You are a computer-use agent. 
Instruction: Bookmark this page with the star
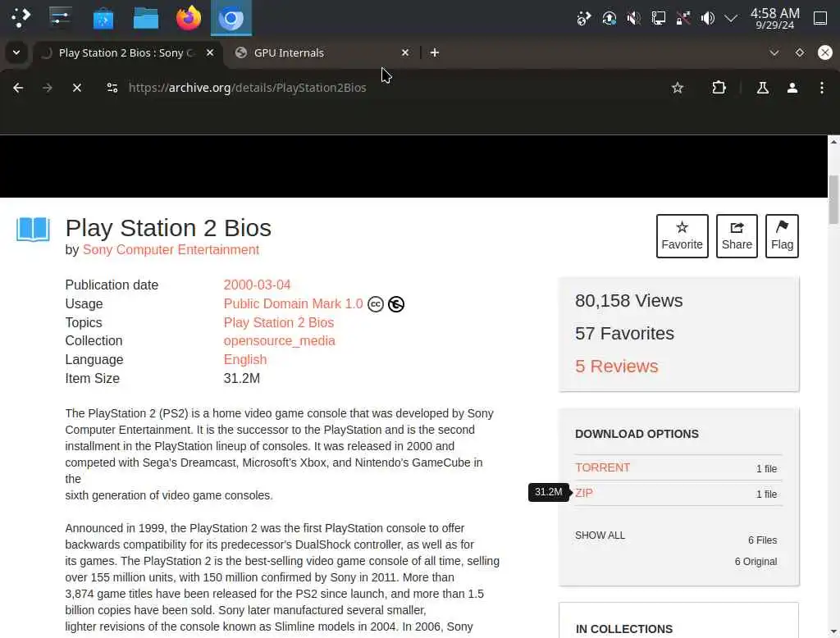click(678, 88)
